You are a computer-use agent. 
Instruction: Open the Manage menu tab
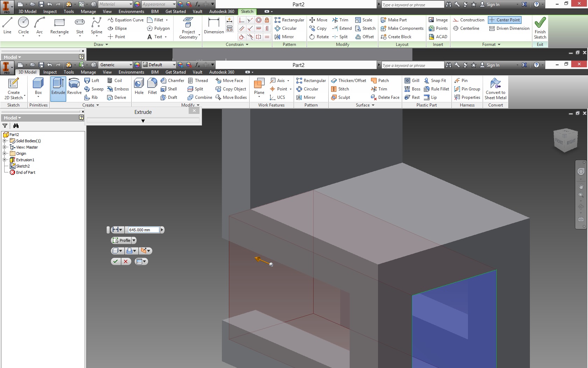point(88,72)
